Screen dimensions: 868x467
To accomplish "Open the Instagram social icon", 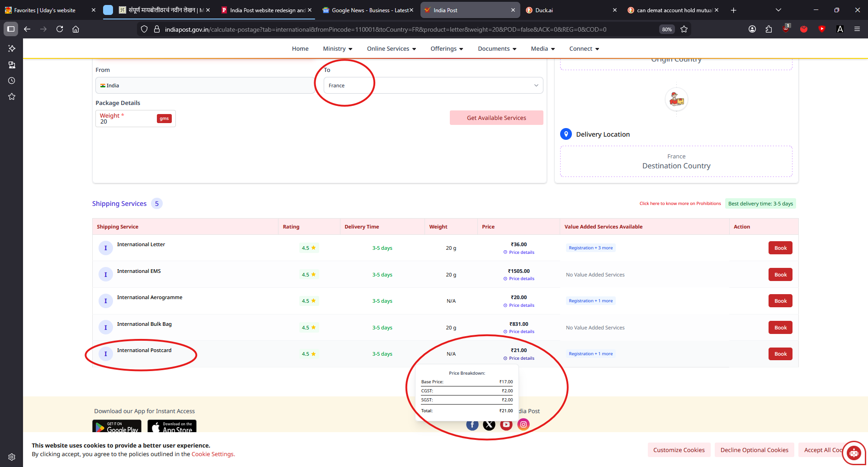I will (x=523, y=424).
